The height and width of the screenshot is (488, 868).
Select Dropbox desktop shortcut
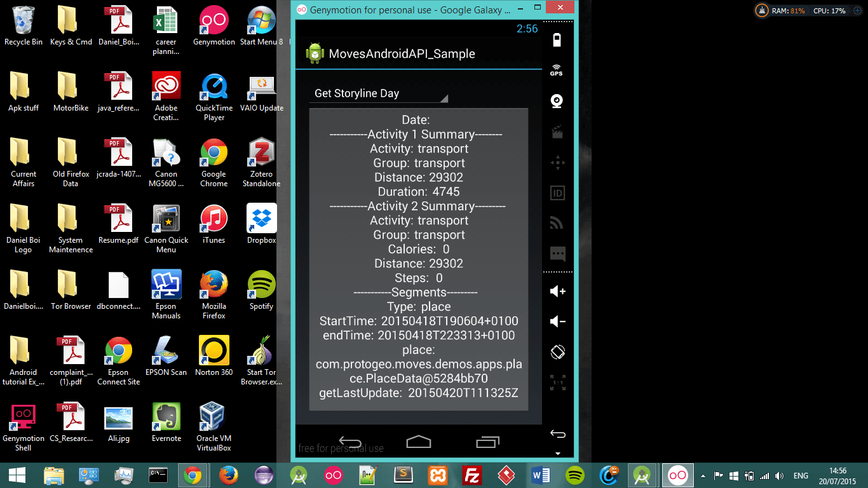[261, 224]
